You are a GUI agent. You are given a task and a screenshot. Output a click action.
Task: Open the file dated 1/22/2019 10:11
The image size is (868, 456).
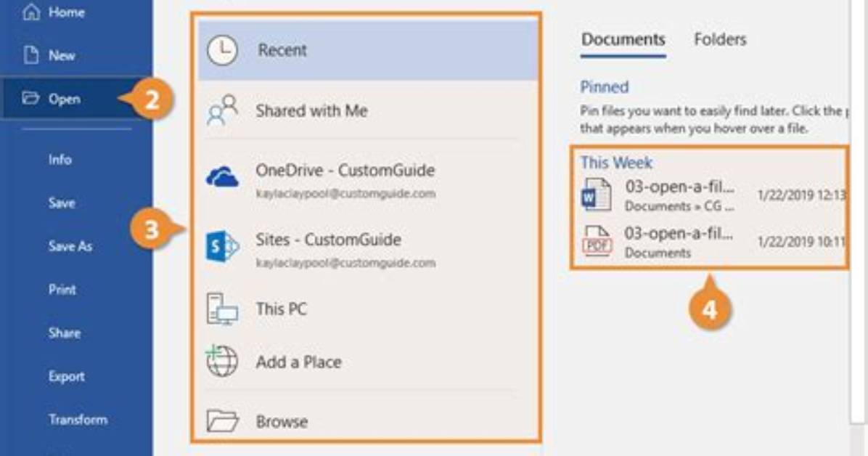(x=713, y=242)
